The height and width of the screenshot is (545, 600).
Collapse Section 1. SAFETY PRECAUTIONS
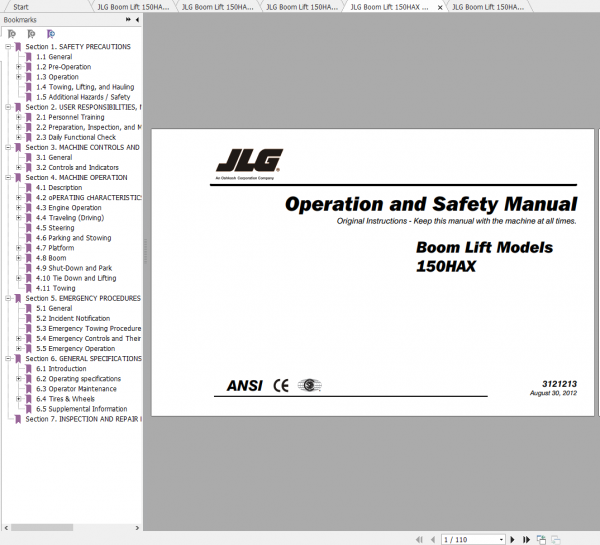click(8, 47)
